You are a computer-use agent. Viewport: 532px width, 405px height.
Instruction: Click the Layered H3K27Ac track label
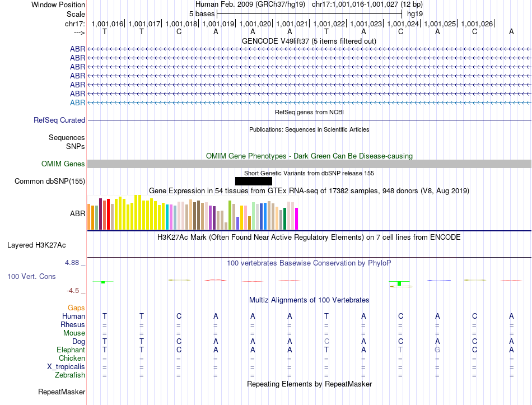coord(36,245)
